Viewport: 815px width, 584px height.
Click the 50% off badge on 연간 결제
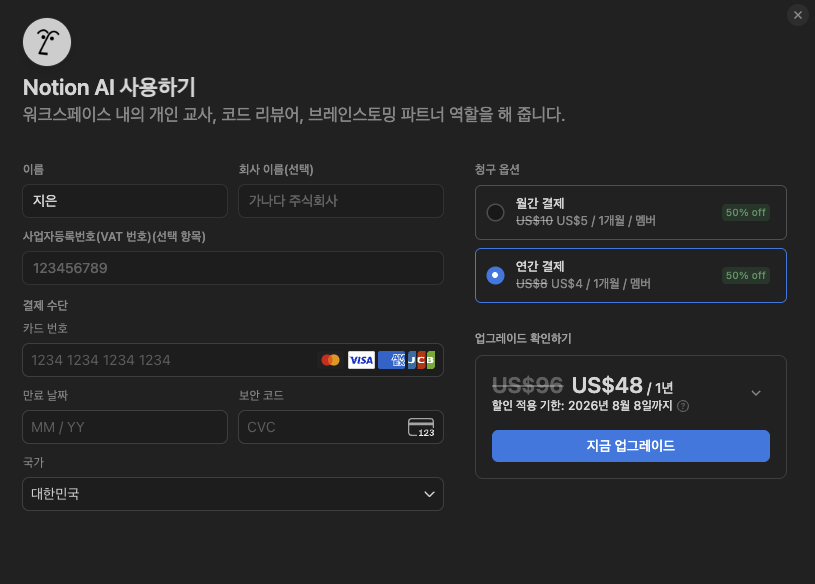click(745, 275)
